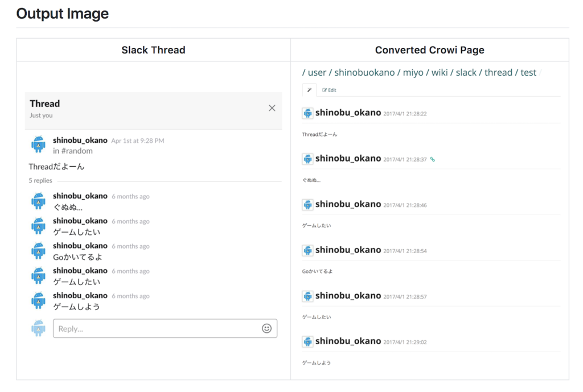Open the 'wiki' breadcrumb link
Screen dimensions: 583x392
coord(440,72)
